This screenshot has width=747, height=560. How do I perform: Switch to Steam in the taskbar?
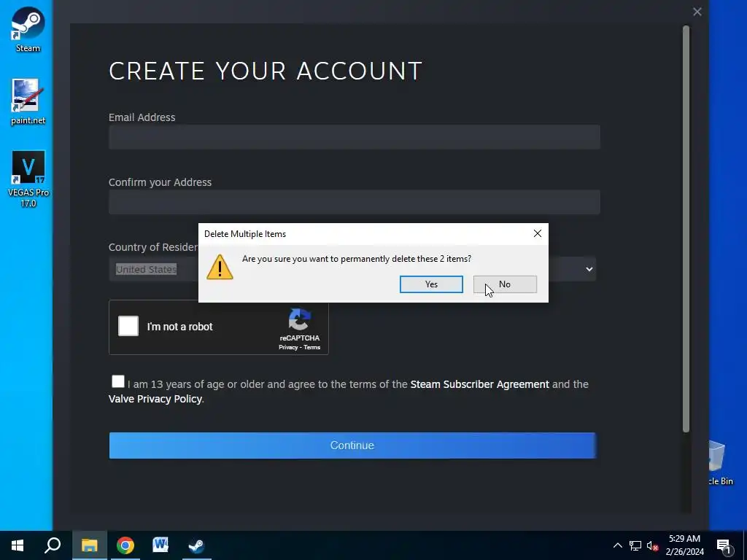[196, 545]
